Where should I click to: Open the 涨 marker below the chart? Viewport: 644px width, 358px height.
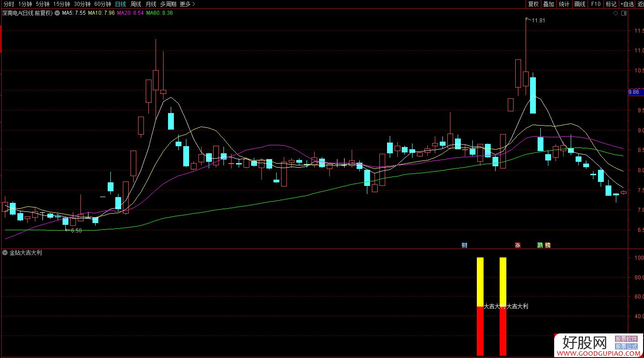click(x=518, y=245)
